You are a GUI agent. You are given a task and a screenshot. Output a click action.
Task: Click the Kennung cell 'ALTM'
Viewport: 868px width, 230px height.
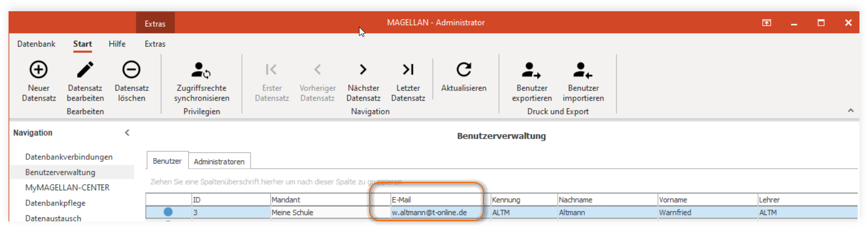524,212
